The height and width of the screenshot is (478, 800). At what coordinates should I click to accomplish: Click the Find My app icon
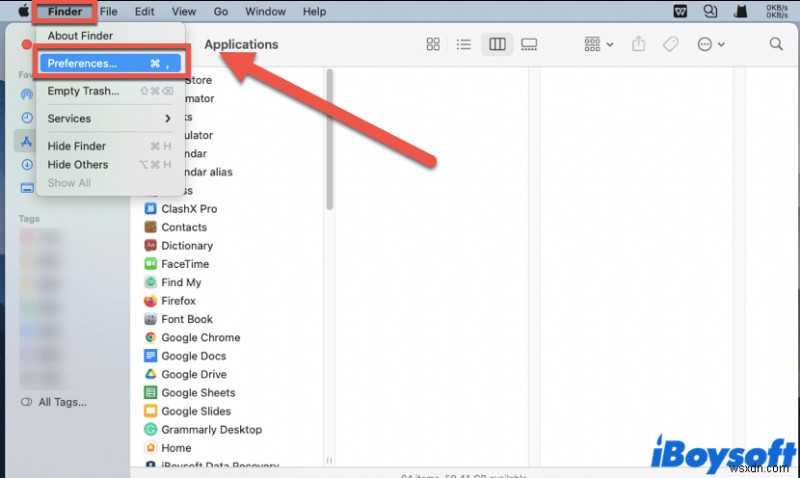coord(150,282)
